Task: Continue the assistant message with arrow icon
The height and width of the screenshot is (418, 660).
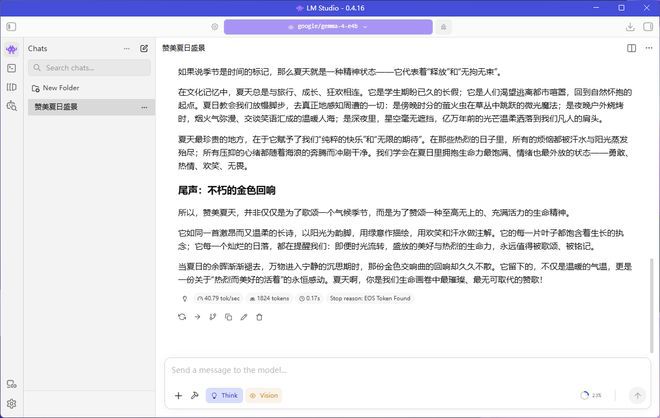Action: coord(197,317)
